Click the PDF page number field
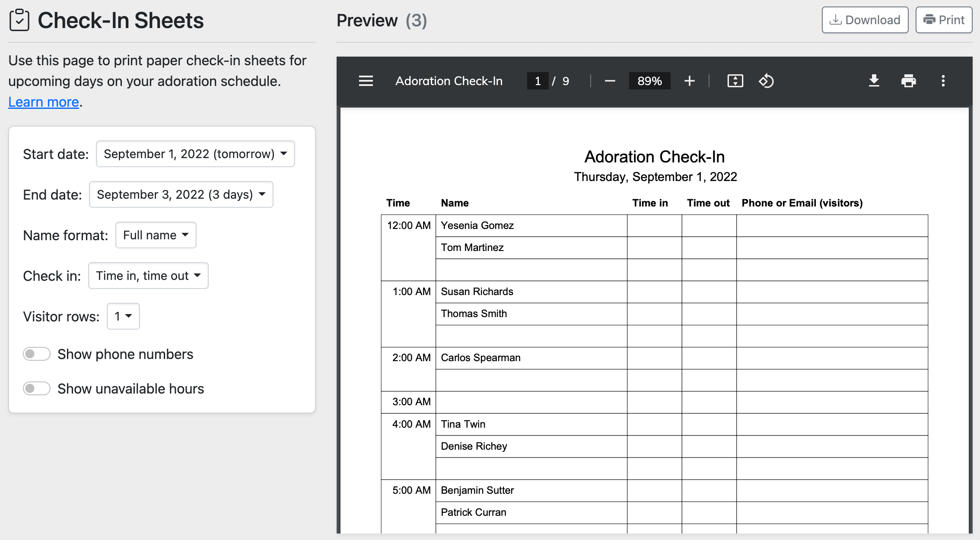The image size is (980, 540). pos(538,81)
